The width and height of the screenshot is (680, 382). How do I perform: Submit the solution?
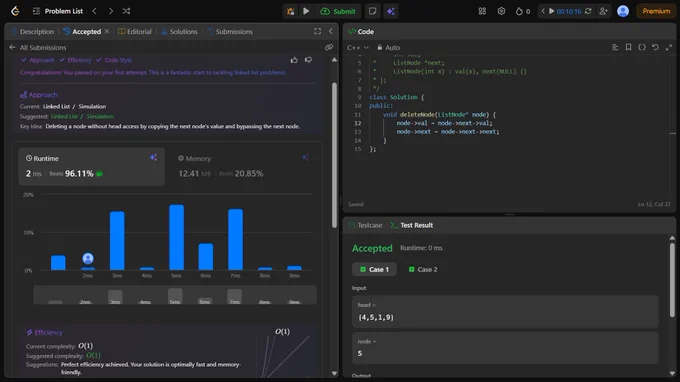pyautogui.click(x=338, y=11)
